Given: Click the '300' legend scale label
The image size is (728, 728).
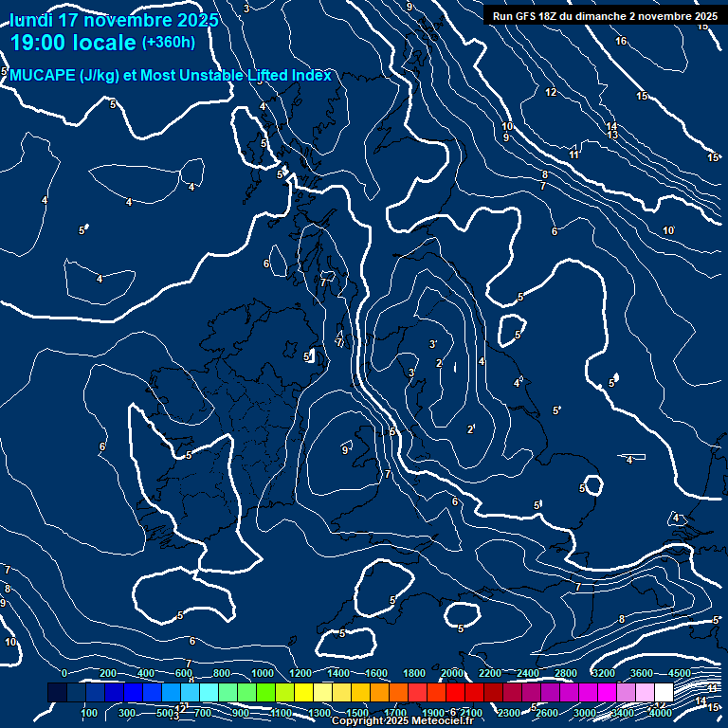Looking at the screenshot, I should coord(127,713).
